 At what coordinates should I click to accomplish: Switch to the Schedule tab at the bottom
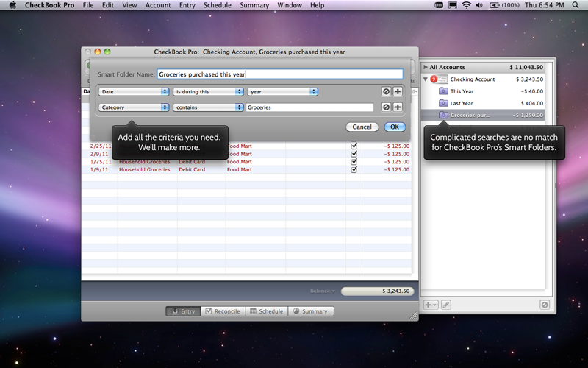(x=267, y=311)
